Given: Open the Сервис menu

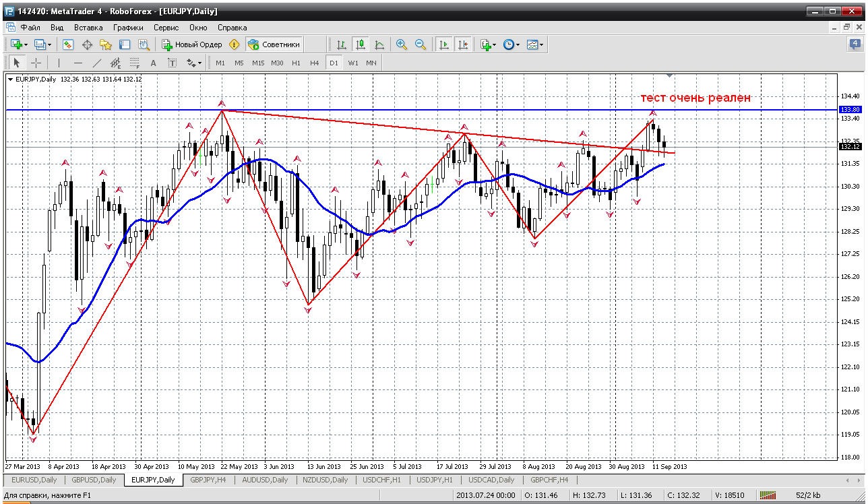Looking at the screenshot, I should coord(166,28).
